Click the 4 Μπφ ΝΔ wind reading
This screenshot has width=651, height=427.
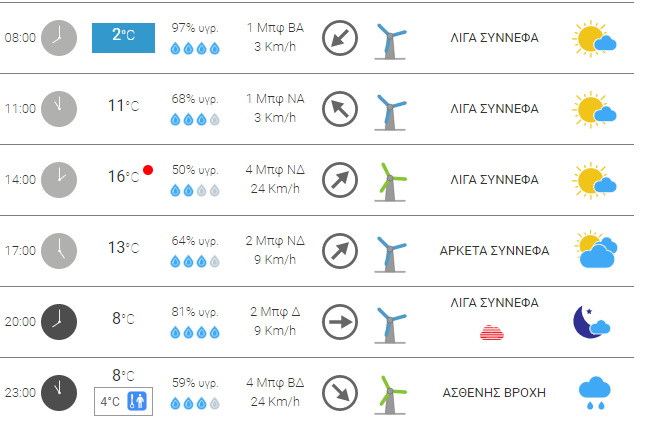[273, 170]
